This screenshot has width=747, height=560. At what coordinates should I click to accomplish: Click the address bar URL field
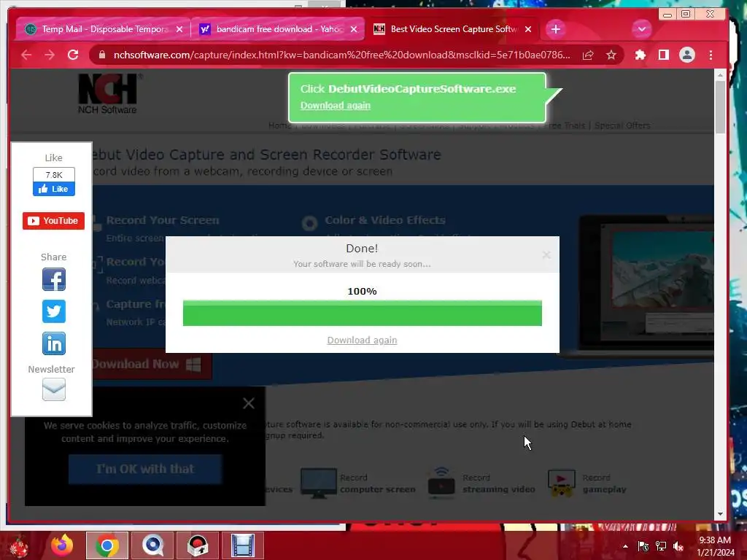pos(341,55)
